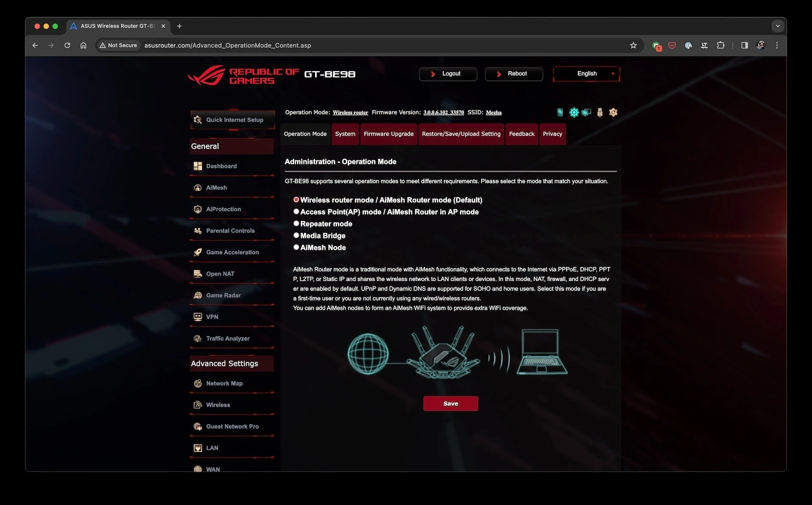This screenshot has height=505, width=812.
Task: Click the WAN item in sidebar
Action: [x=232, y=469]
